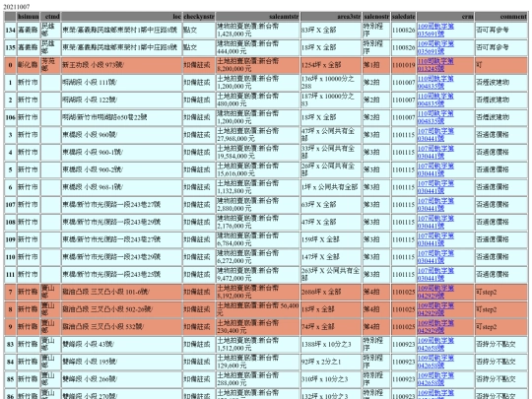Select the 第1拍 sale round cell in row 0

[x=376, y=65]
